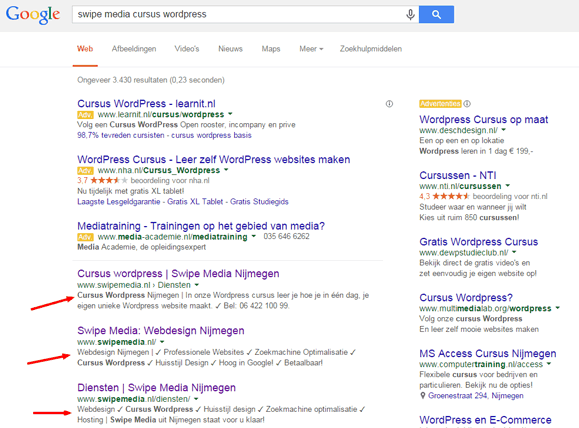
Task: Switch to the Nieuws tab
Action: tap(230, 49)
